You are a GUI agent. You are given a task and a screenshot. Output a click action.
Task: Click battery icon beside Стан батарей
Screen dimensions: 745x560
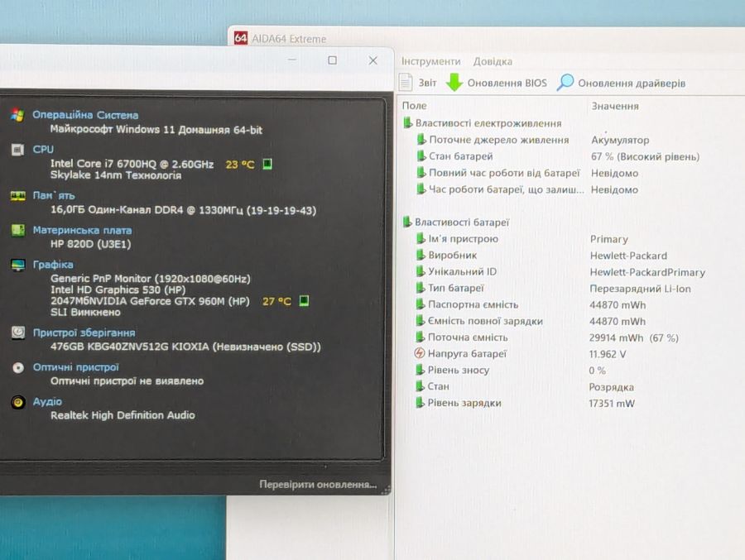click(421, 156)
